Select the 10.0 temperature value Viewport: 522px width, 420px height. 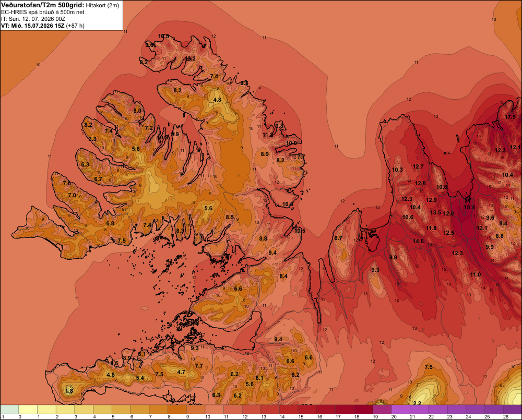291,143
